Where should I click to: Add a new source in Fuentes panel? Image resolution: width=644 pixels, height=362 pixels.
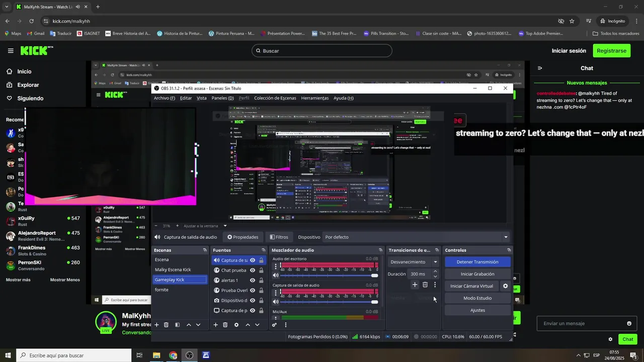point(215,325)
